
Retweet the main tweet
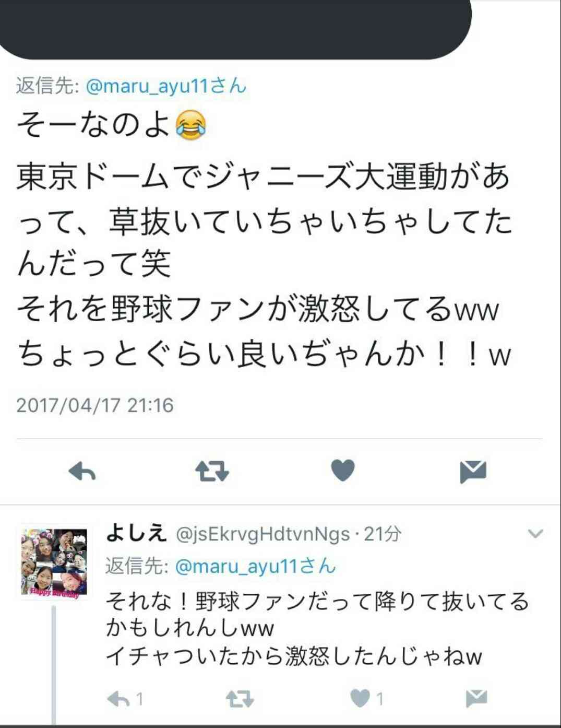pyautogui.click(x=212, y=471)
